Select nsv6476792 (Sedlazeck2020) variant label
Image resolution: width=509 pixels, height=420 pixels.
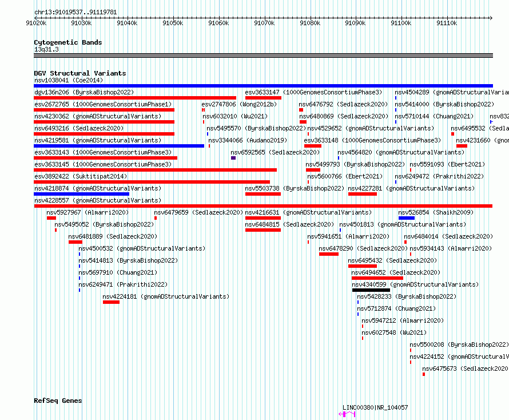(x=344, y=104)
